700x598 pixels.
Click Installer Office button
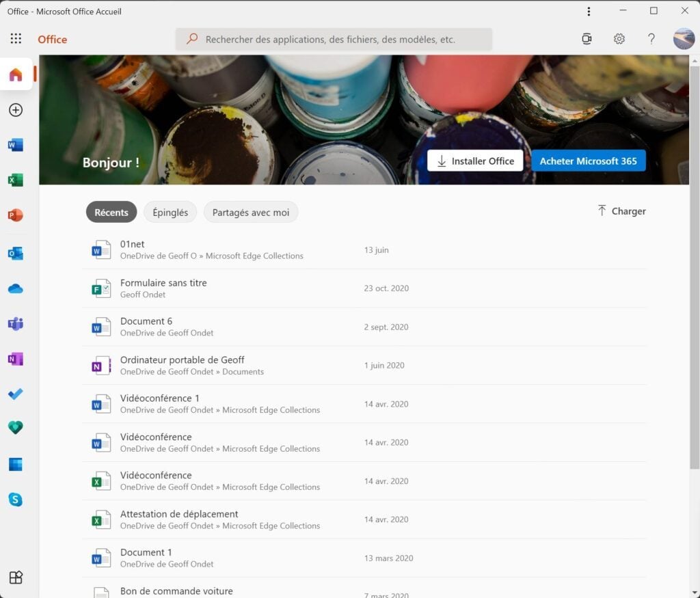[x=476, y=161]
